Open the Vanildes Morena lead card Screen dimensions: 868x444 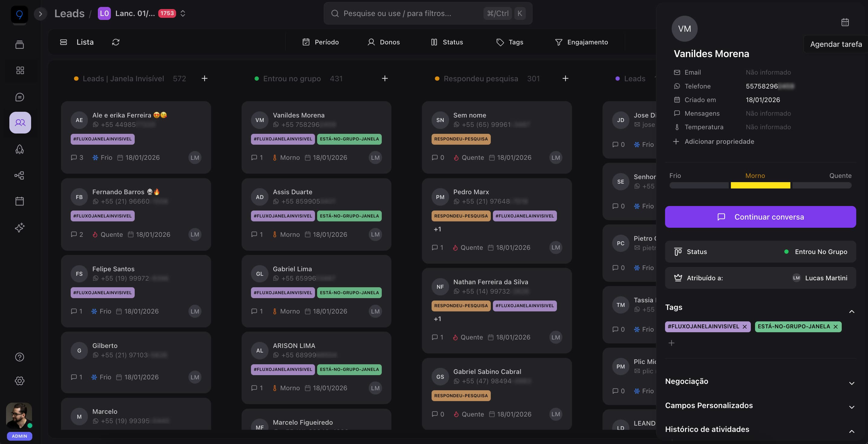click(x=317, y=137)
